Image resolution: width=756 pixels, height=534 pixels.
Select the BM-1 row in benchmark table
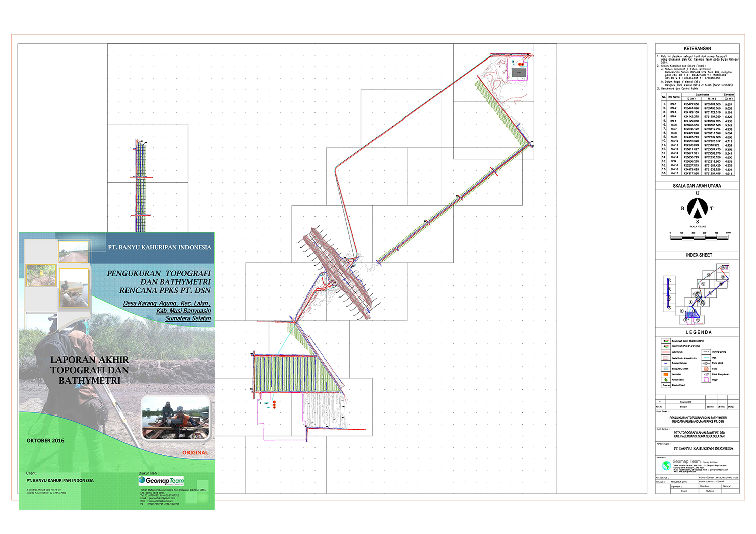[697, 104]
